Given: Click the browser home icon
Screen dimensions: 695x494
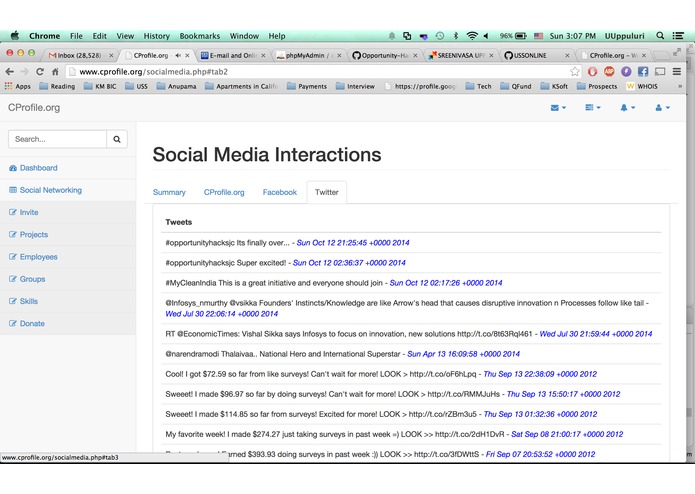Looking at the screenshot, I should (x=55, y=71).
